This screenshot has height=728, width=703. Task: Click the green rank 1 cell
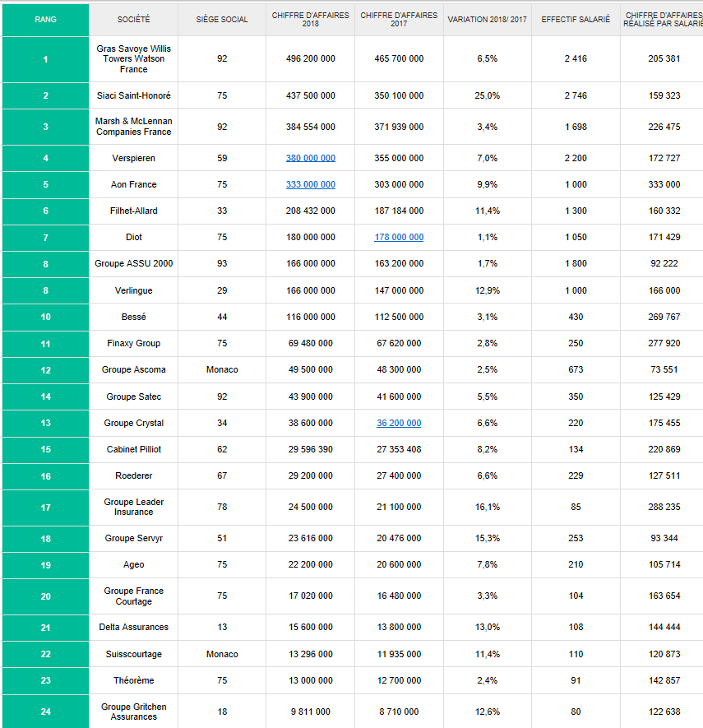(45, 59)
